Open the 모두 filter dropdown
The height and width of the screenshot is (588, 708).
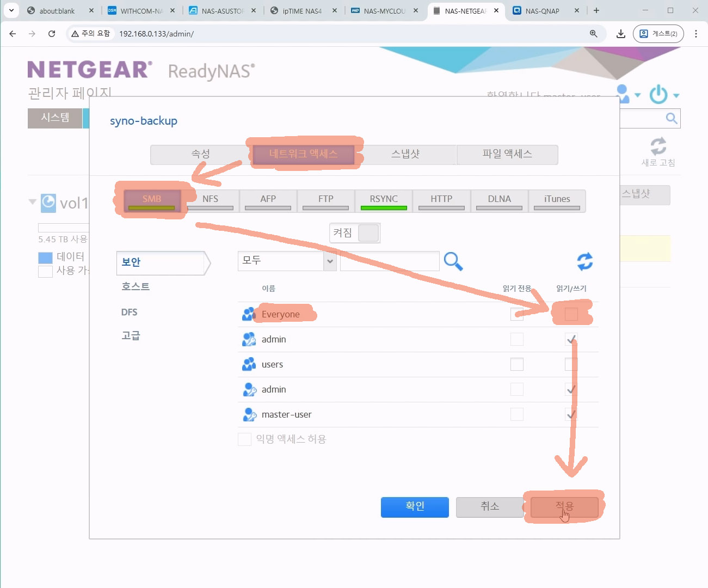[x=330, y=261]
